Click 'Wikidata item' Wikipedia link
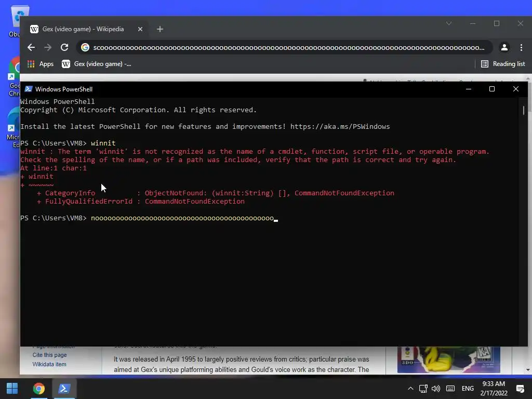532x399 pixels. [x=49, y=364]
